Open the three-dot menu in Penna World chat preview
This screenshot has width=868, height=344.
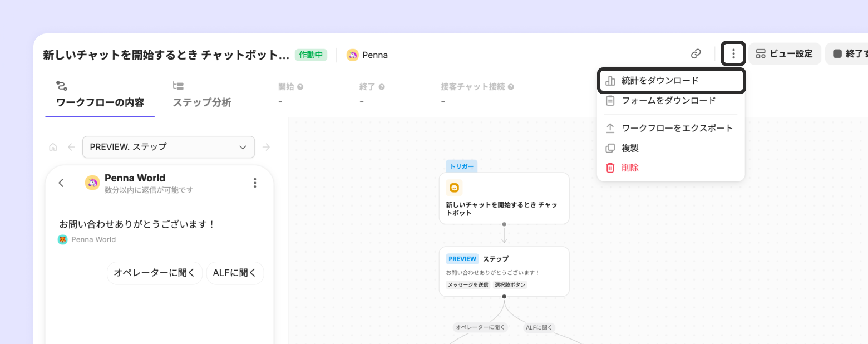coord(255,183)
